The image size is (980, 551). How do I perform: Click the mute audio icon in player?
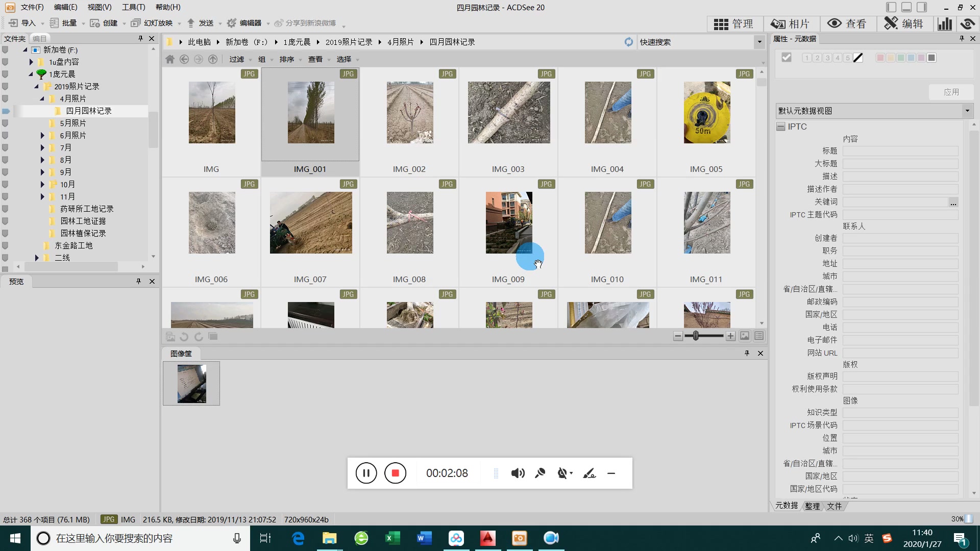[x=518, y=473]
